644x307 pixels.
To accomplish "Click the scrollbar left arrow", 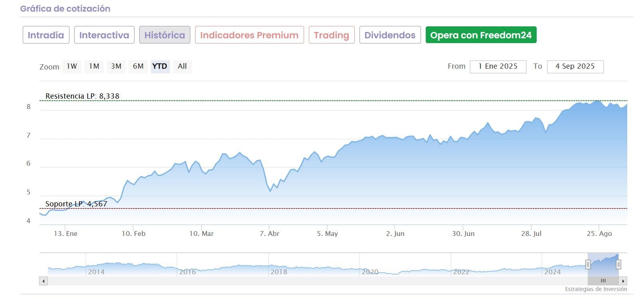I will click(x=43, y=281).
